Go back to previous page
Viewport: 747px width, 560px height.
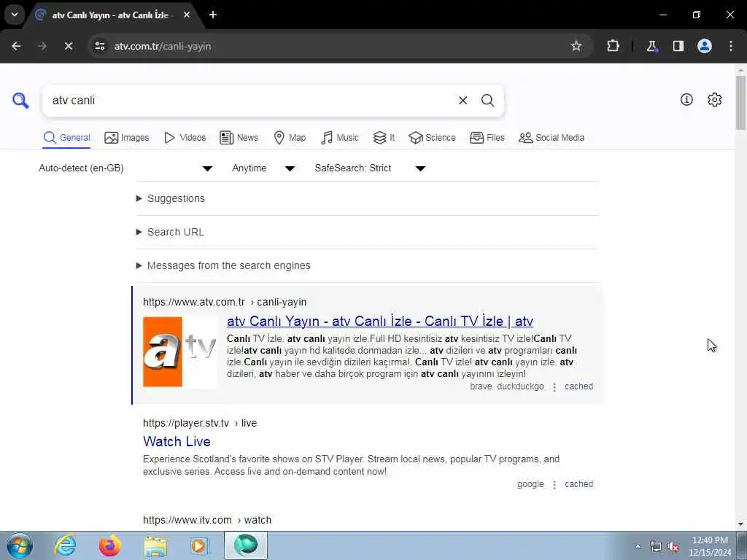pos(16,46)
